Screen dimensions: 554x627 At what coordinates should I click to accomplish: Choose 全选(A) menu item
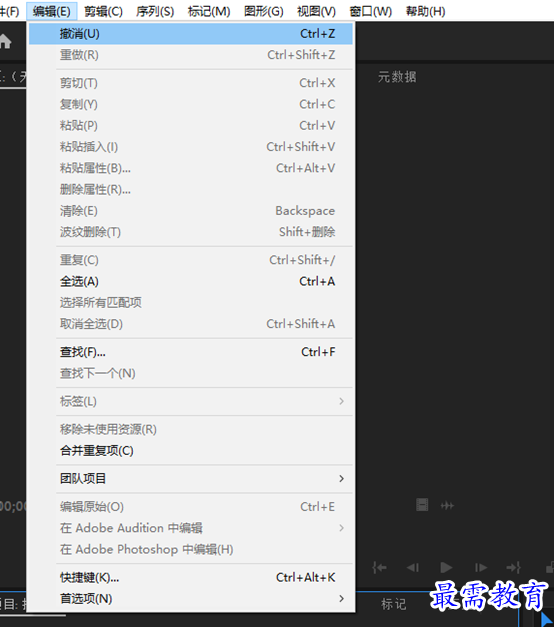point(191,282)
